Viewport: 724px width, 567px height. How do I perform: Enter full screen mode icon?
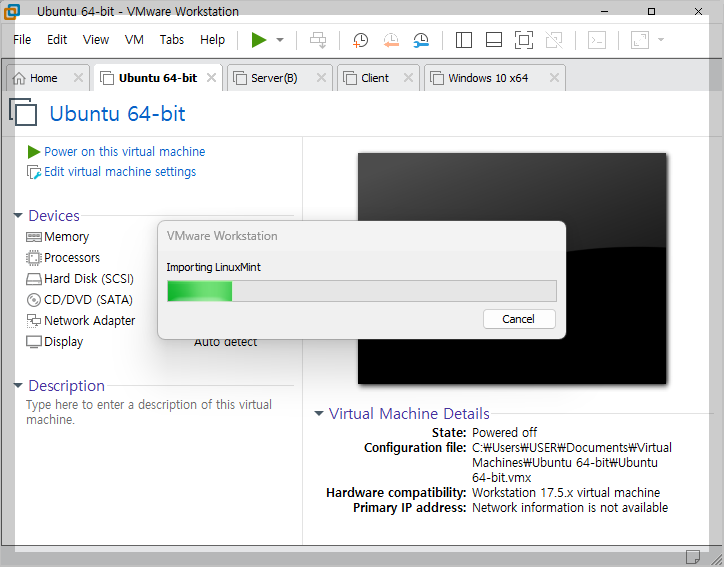[x=524, y=40]
